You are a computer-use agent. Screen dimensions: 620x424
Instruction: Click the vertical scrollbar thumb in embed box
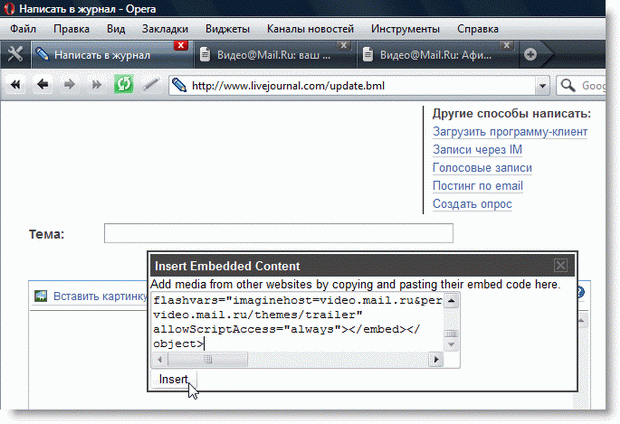[x=451, y=333]
